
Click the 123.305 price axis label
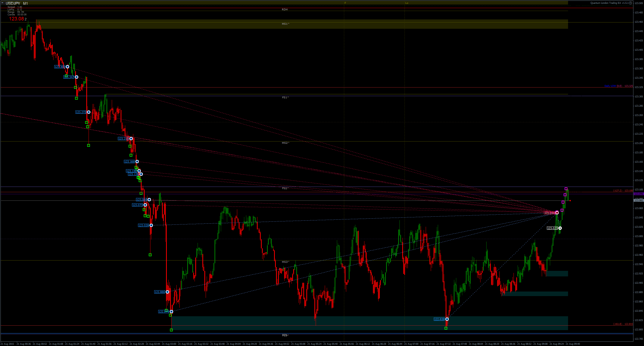[639, 97]
